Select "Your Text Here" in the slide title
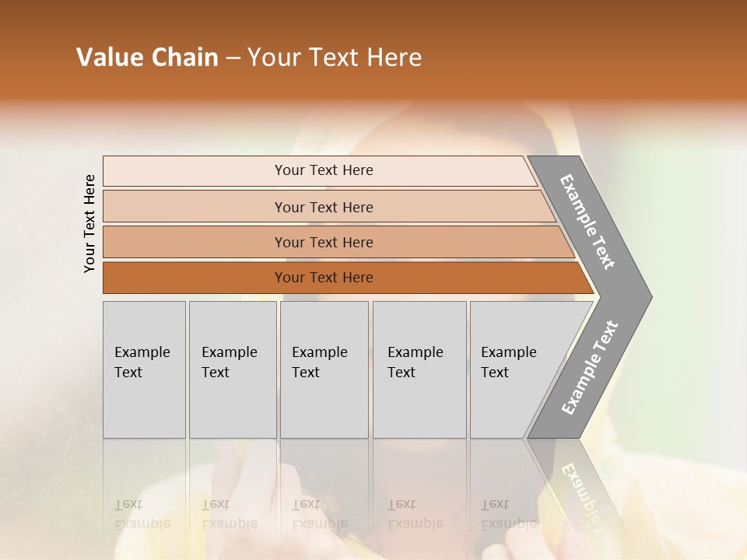The height and width of the screenshot is (560, 747). click(335, 58)
